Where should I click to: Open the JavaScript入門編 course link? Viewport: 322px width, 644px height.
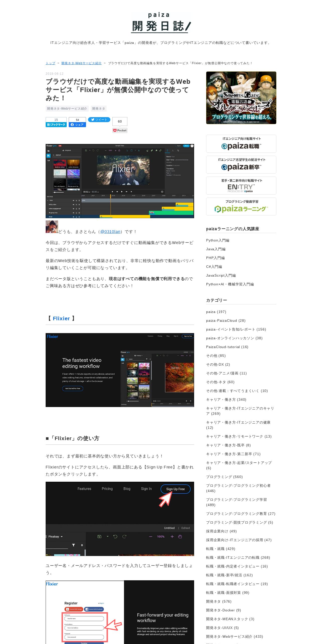click(221, 275)
